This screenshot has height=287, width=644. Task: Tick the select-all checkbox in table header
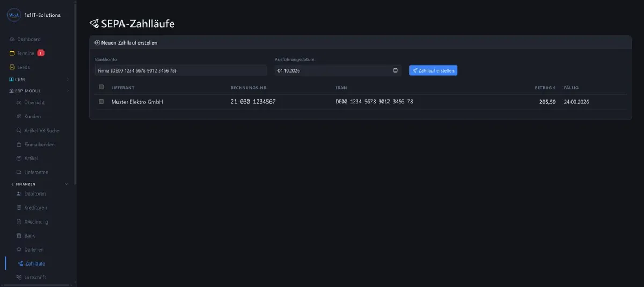click(x=101, y=87)
